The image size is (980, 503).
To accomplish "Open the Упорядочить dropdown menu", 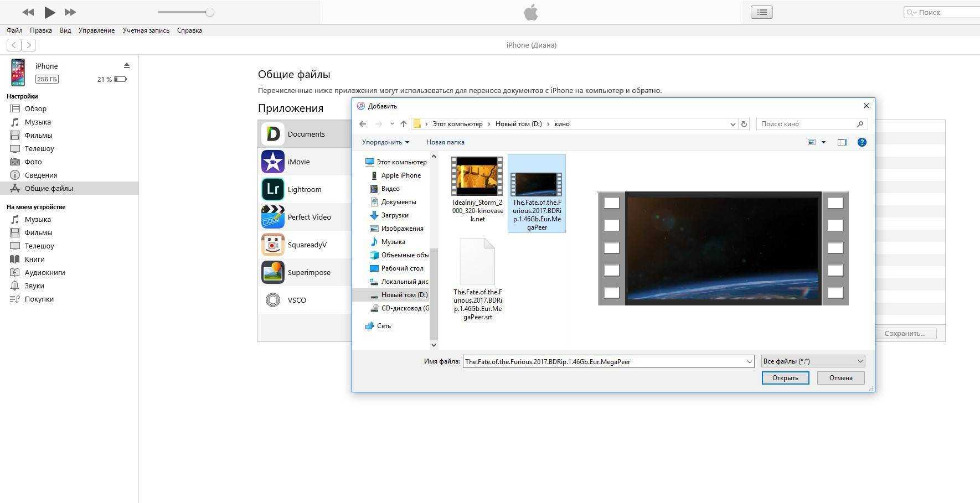I will [x=385, y=142].
